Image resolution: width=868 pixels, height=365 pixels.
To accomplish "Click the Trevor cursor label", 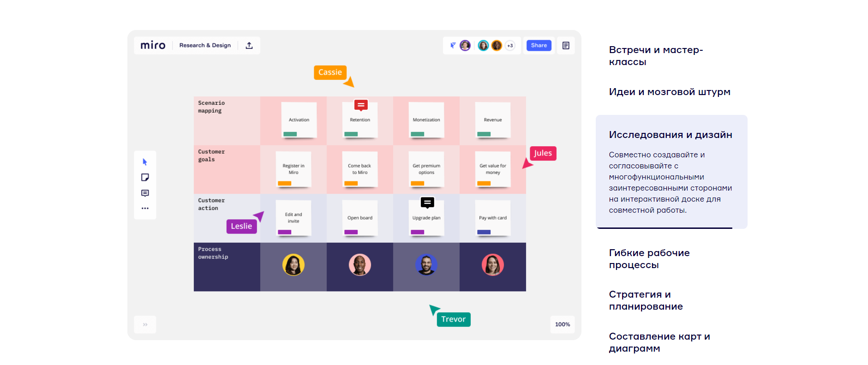I will coord(454,319).
